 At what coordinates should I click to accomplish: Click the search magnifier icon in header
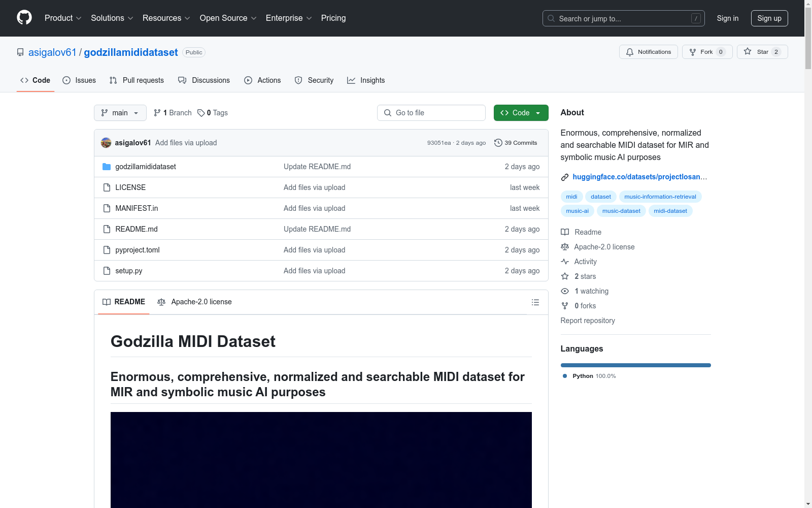tap(551, 18)
